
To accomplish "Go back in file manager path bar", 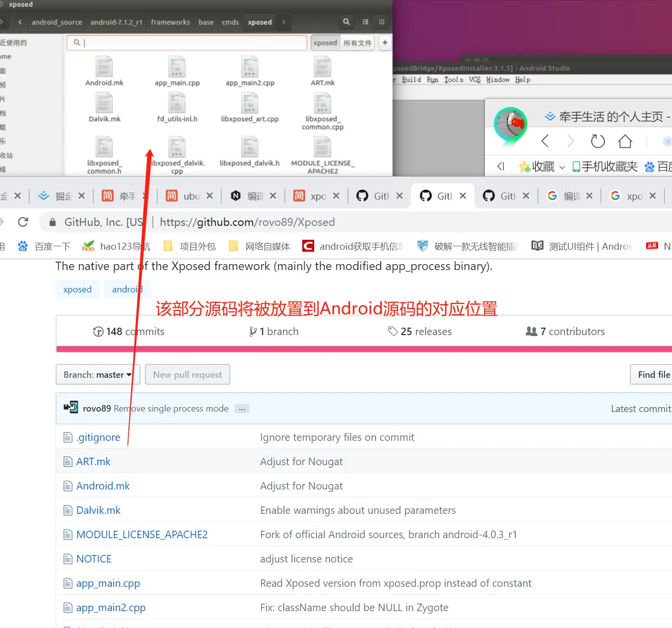I will 20,22.
